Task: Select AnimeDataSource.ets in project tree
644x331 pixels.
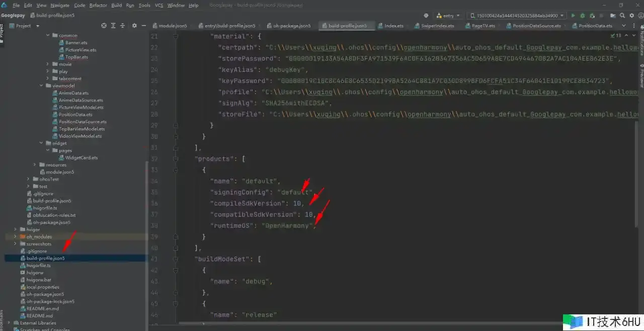Action: tap(76, 100)
